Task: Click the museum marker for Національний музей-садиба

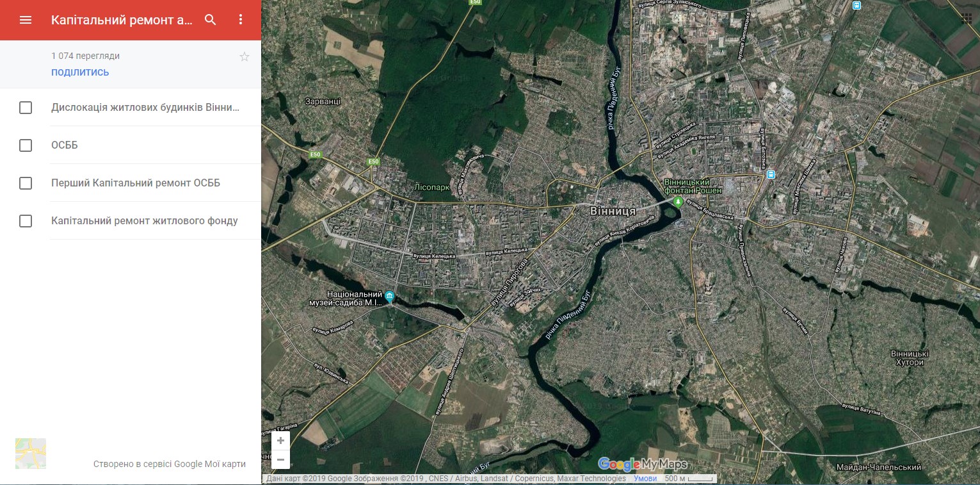Action: pos(390,297)
